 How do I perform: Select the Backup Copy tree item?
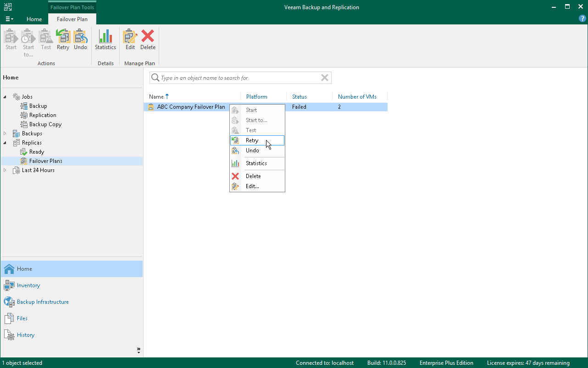pos(45,124)
